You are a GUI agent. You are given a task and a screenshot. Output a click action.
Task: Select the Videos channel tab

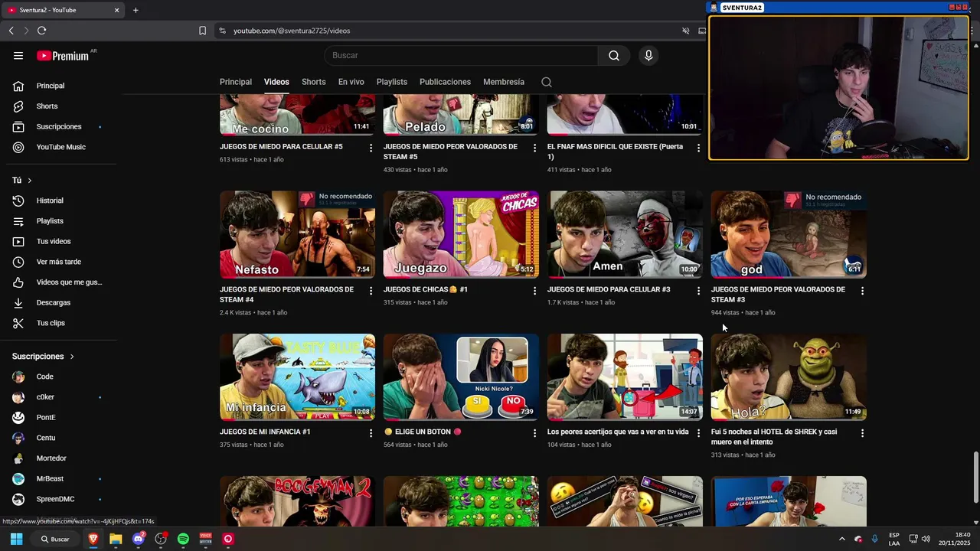pos(276,82)
